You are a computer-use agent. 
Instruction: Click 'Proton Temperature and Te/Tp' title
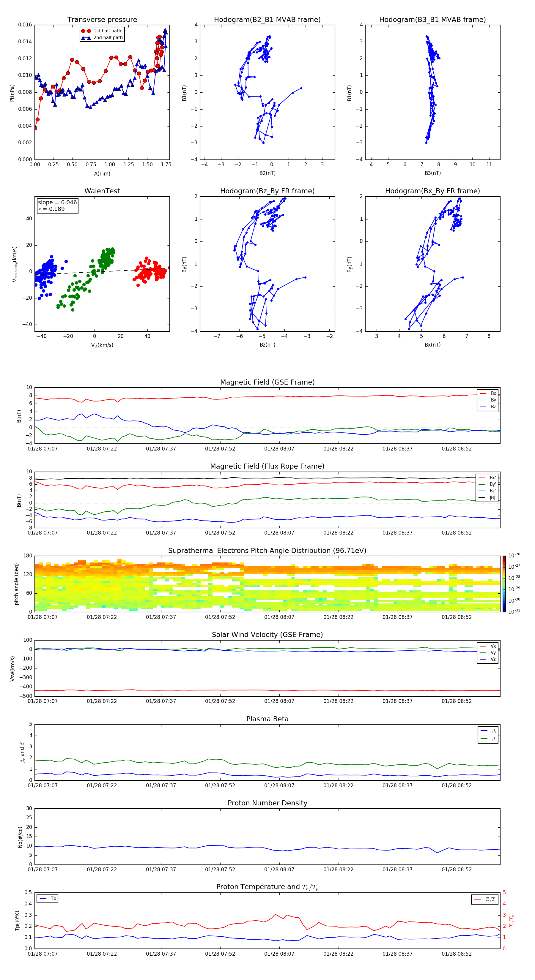click(267, 887)
